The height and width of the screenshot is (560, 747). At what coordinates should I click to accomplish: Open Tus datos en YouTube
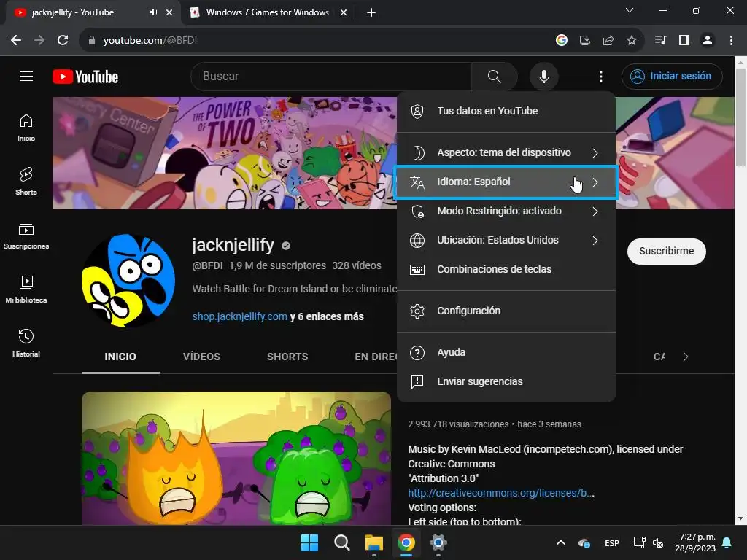tap(506, 111)
